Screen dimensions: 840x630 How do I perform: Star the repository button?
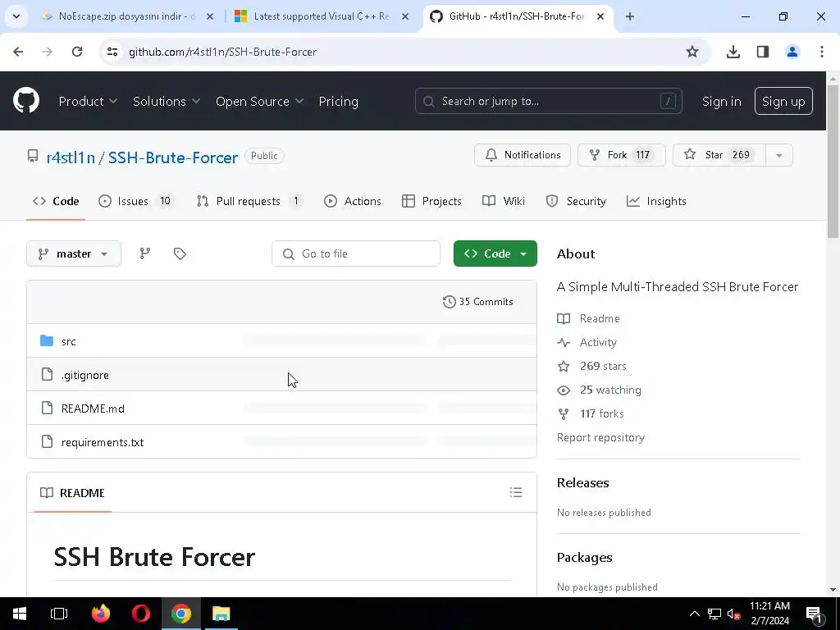click(719, 155)
